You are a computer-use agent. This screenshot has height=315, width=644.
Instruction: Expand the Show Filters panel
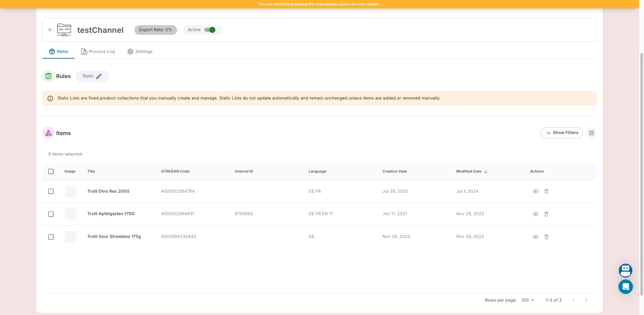pos(561,133)
